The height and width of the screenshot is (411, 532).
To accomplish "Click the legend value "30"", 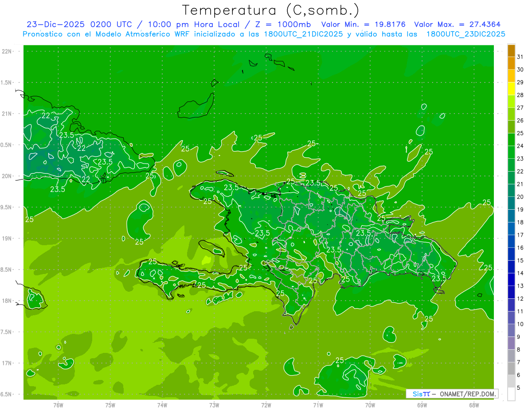I will click(520, 69).
